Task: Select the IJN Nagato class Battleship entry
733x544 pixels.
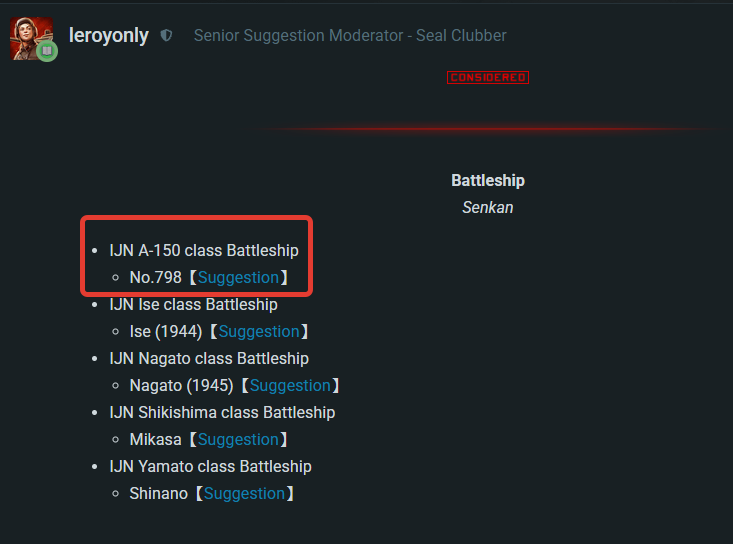Action: click(x=209, y=358)
